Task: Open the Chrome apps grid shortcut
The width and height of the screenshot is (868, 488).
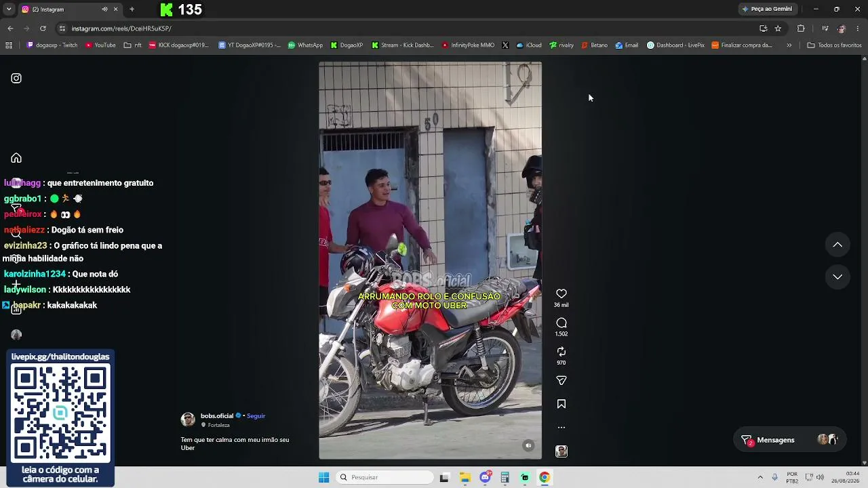Action: point(9,45)
